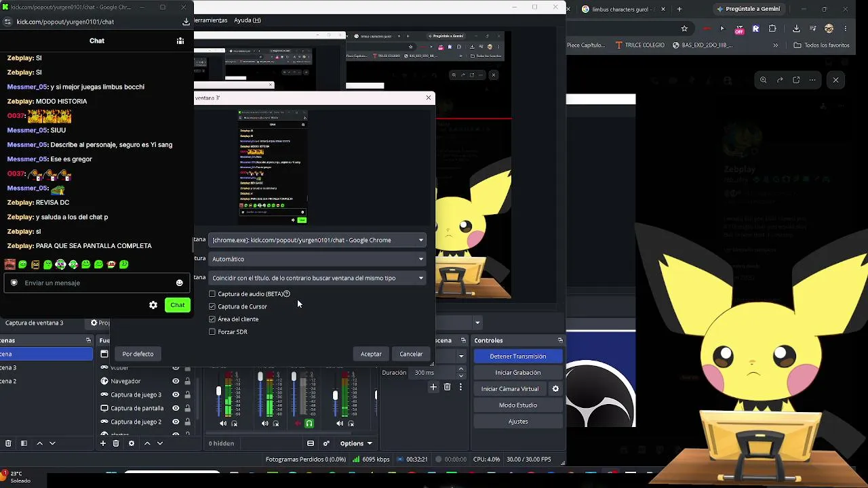Click Pregúntale a Gemini button

tap(749, 9)
